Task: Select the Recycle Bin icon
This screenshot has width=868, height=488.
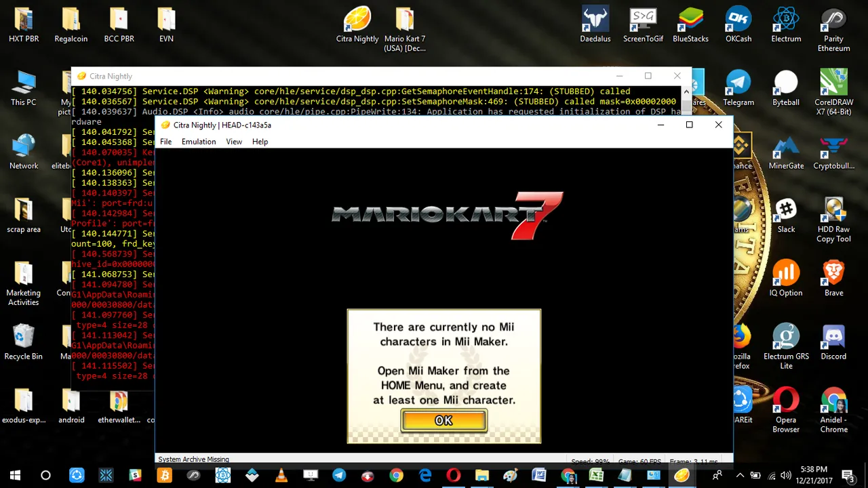Action: pyautogui.click(x=24, y=342)
